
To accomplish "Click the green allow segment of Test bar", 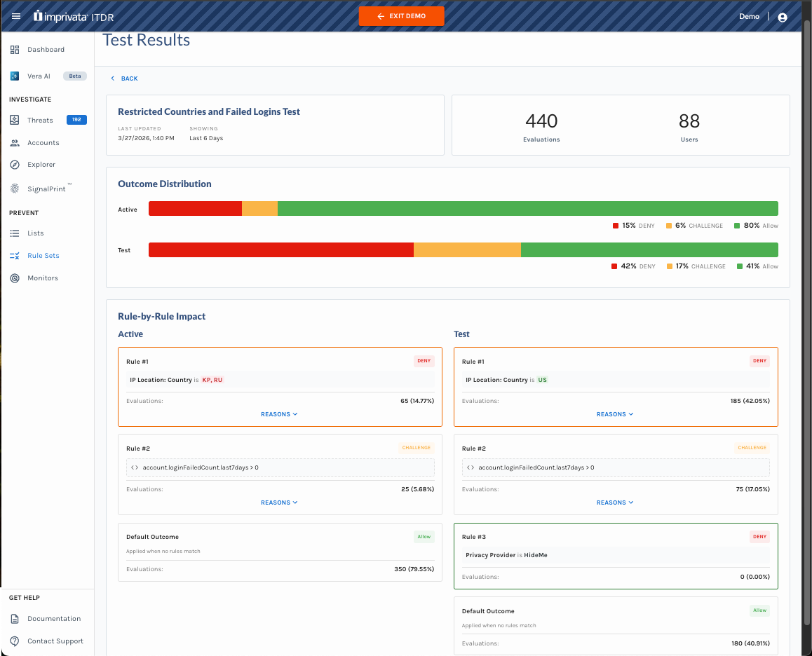I will [x=649, y=250].
